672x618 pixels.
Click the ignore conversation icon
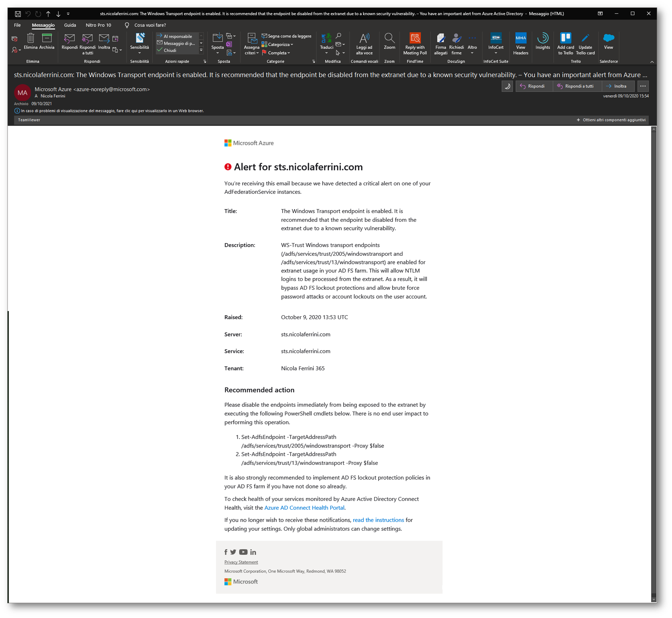click(x=14, y=39)
